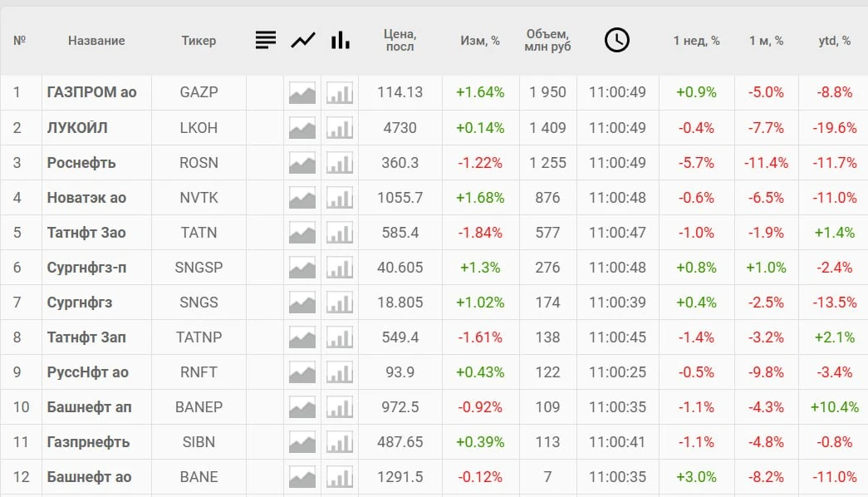Open the Газпрнефть stock link

click(x=89, y=442)
